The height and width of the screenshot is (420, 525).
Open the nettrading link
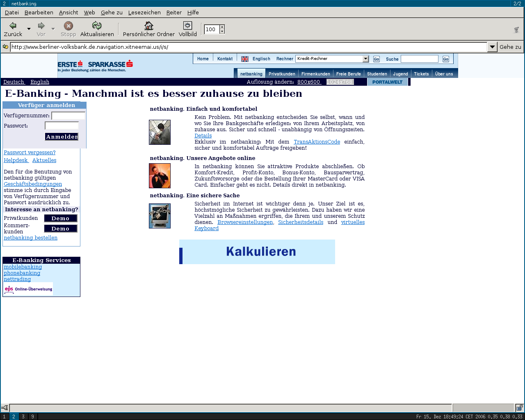(17, 279)
